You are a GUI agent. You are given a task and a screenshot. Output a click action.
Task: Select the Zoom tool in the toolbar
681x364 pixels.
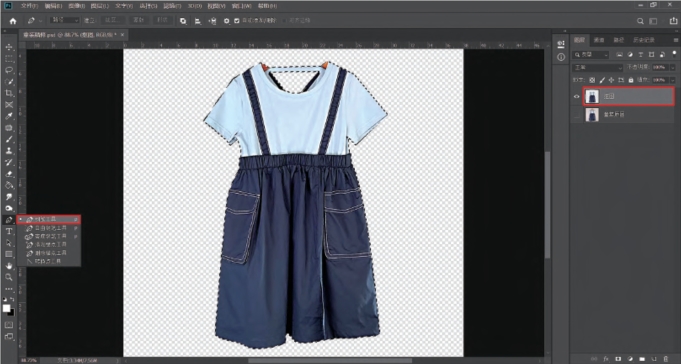[9, 277]
